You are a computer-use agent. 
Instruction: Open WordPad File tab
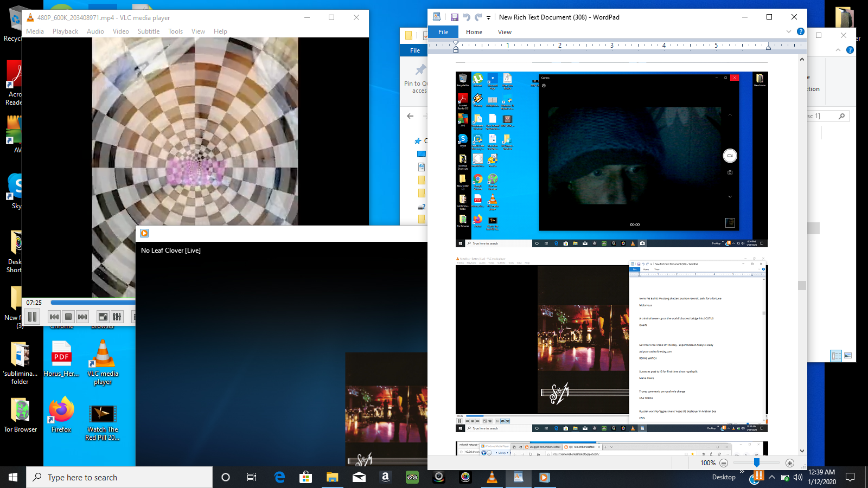click(443, 32)
